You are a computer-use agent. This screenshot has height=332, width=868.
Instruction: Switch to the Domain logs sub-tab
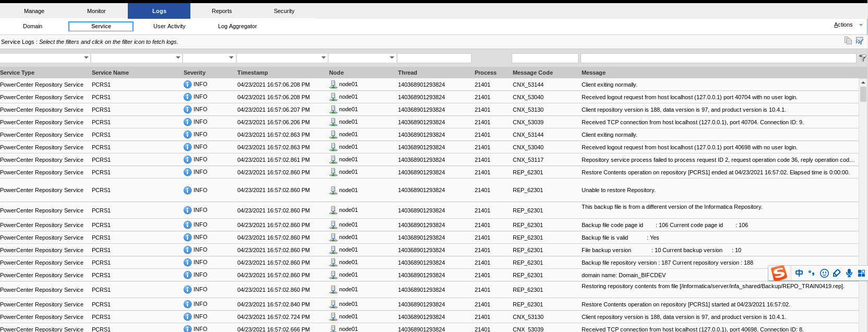coord(32,26)
